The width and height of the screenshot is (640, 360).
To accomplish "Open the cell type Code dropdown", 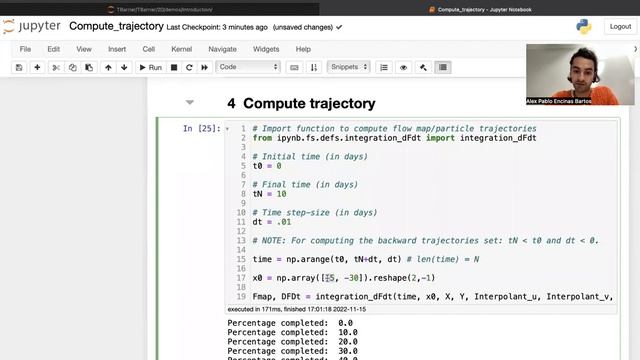I will click(248, 67).
